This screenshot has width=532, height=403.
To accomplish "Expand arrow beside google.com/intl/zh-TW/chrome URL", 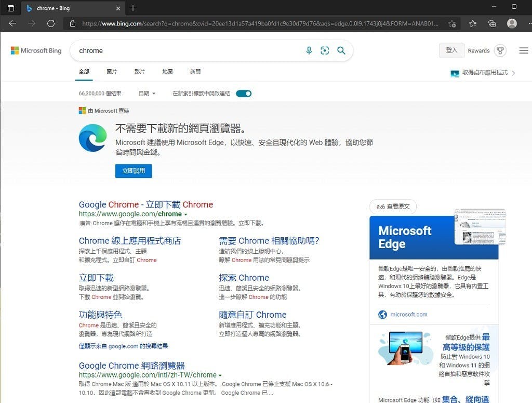I will pyautogui.click(x=220, y=375).
